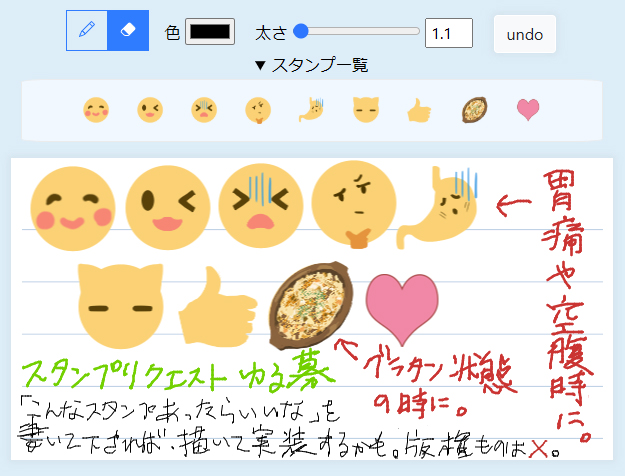Click the large stomach drawing on canvas
Image resolution: width=625 pixels, height=476 pixels.
tap(436, 207)
